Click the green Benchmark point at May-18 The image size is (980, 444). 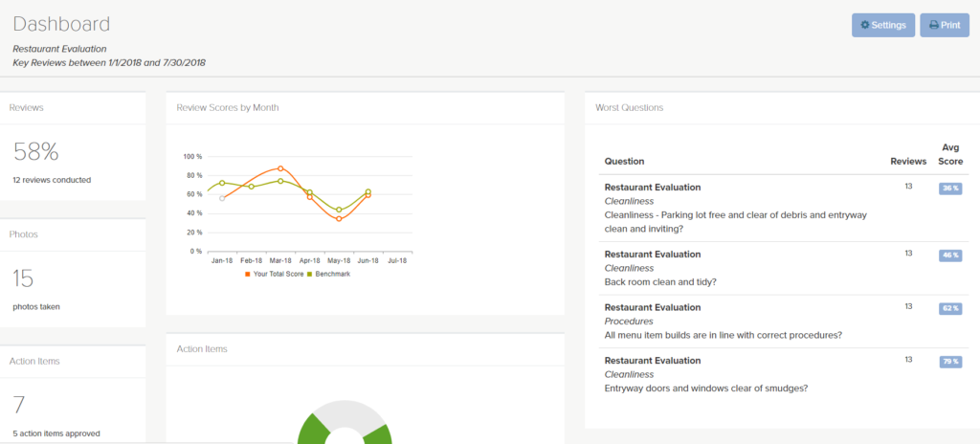point(339,210)
